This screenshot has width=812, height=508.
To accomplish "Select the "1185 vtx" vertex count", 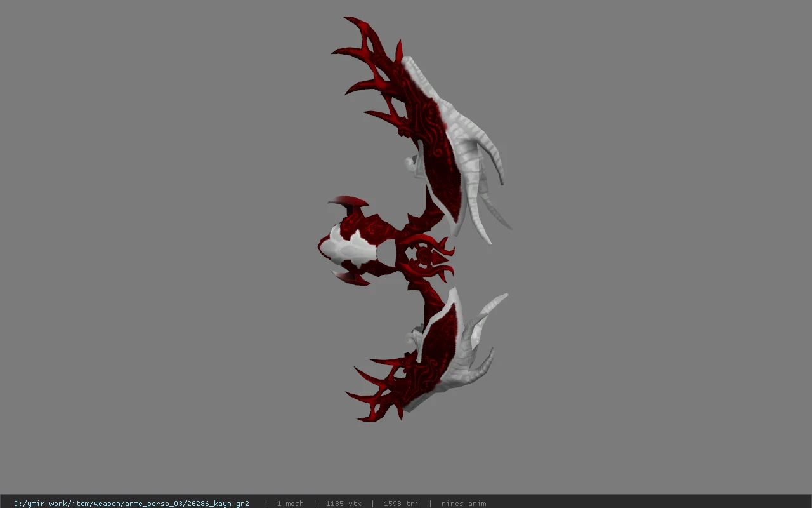I will pos(343,504).
